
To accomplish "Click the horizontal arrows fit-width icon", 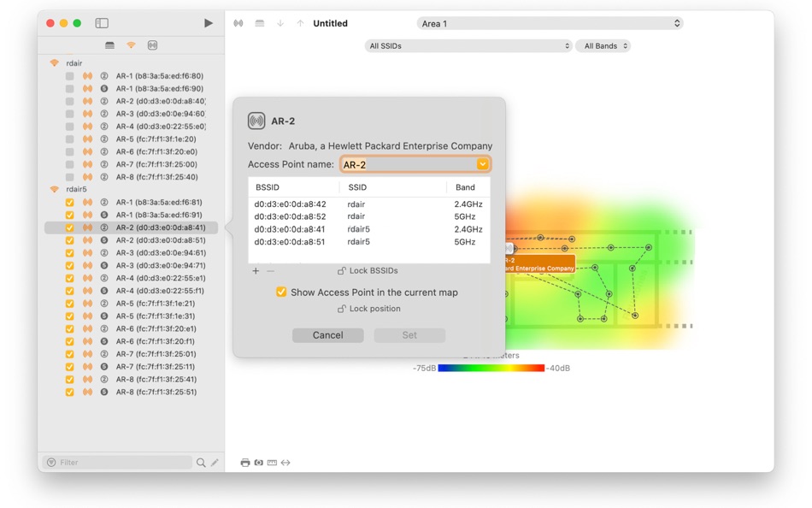I will 285,463.
